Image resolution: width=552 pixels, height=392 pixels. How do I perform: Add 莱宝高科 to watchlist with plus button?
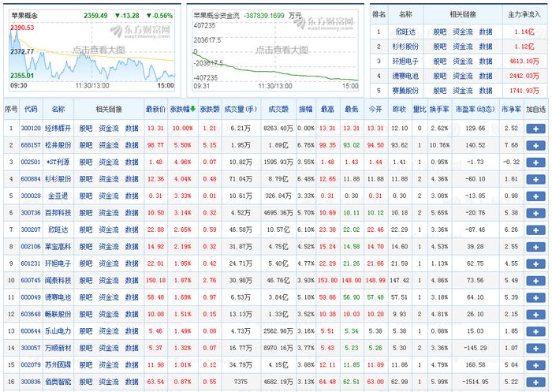[535, 247]
